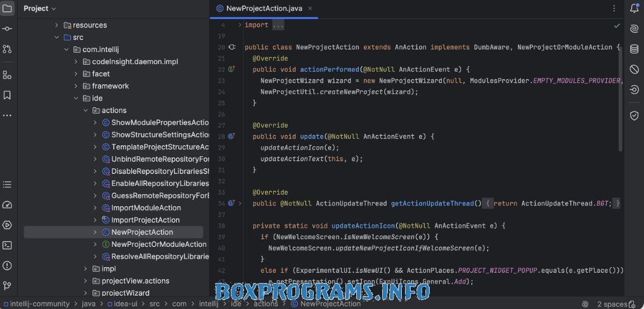Open the Database tool window icon
Screen dimensions: 644x309
pyautogui.click(x=634, y=49)
